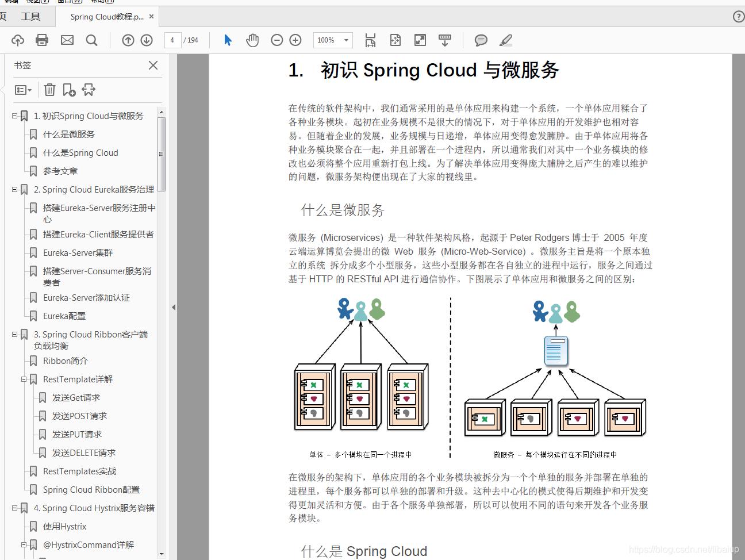Switch to the 工具 tab
745x560 pixels.
[x=30, y=17]
